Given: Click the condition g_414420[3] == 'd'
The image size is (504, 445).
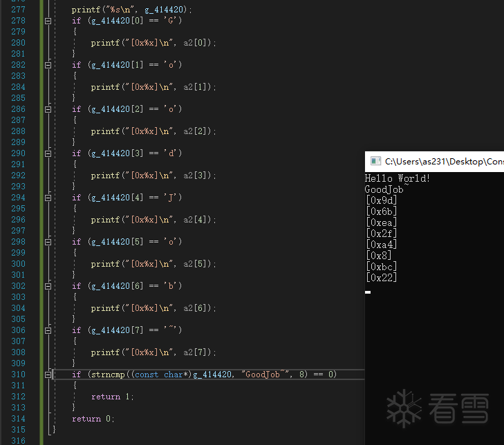Looking at the screenshot, I should pos(135,153).
